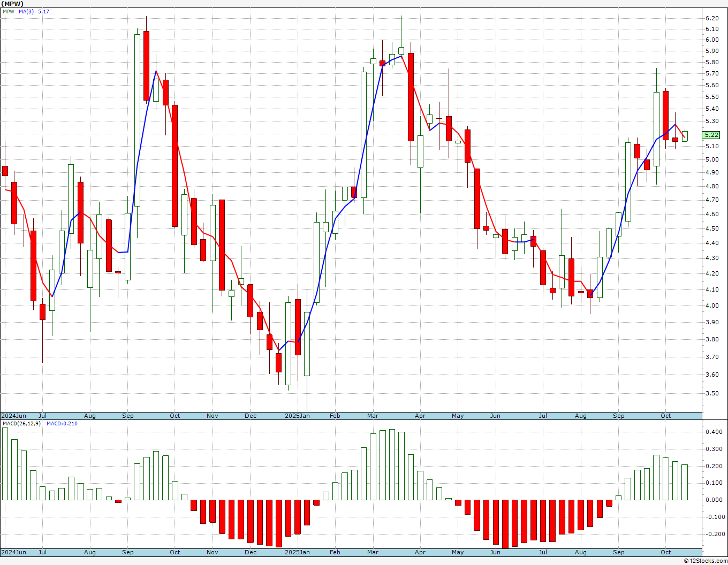Click Dec on the MACD panel time axis

point(251,552)
